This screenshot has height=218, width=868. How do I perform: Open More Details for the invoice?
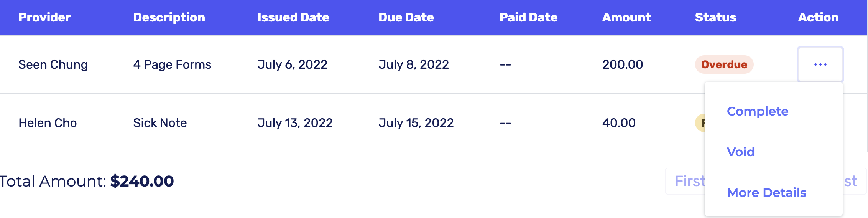767,193
